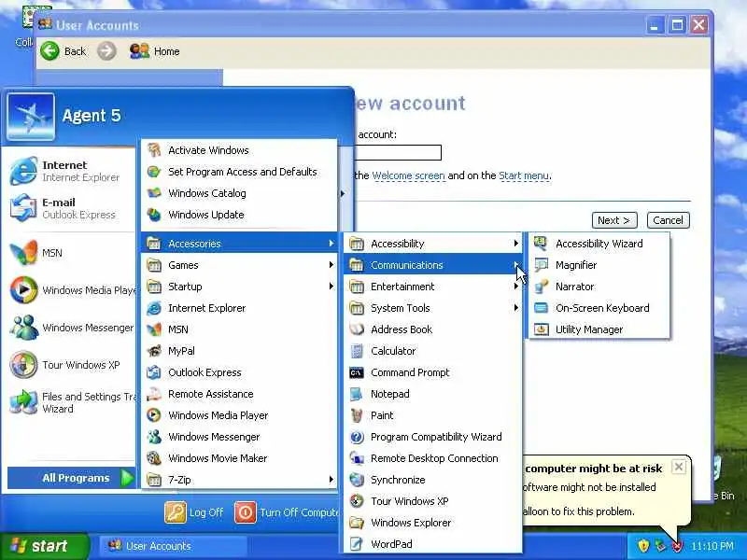
Task: Open Activate Windows icon in programs list
Action: [x=154, y=150]
